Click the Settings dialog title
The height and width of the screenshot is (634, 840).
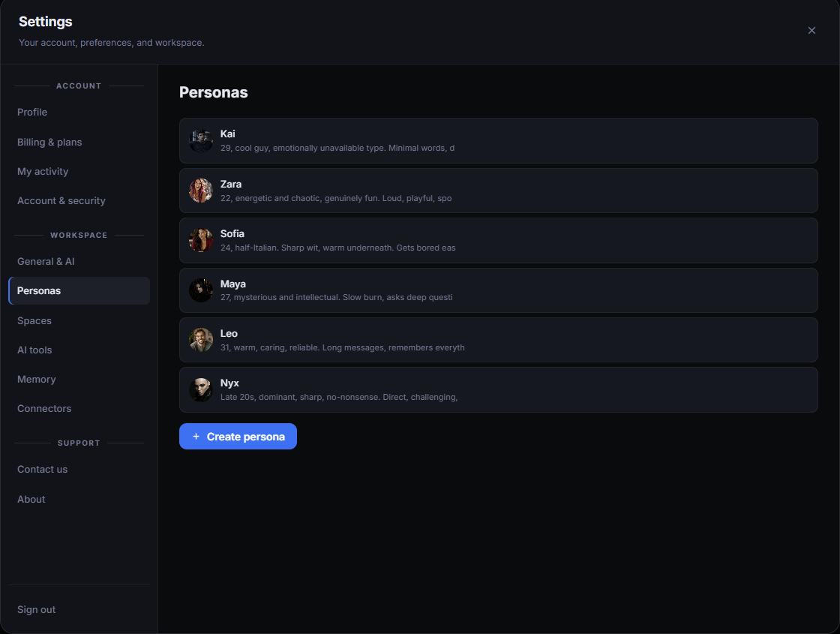point(46,22)
